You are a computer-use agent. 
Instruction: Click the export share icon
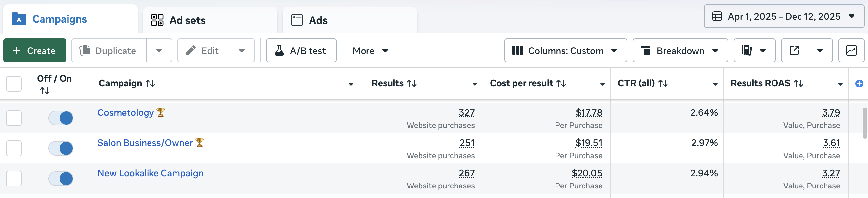click(x=794, y=51)
